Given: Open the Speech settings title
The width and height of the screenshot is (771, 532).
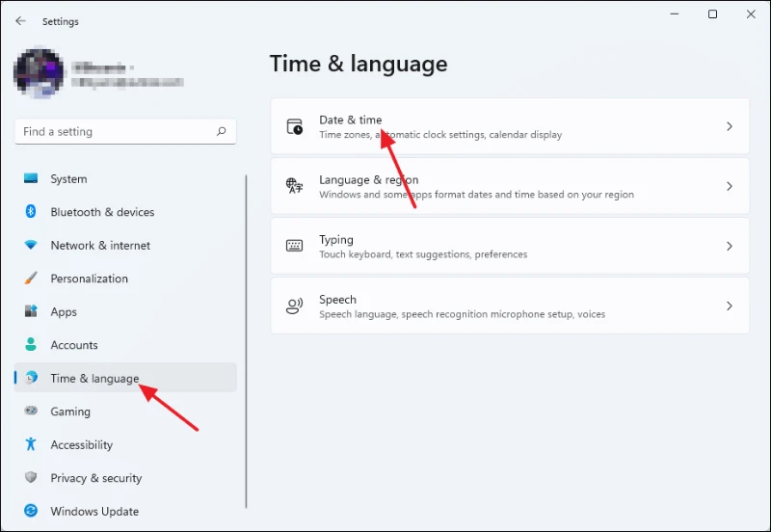Looking at the screenshot, I should point(337,300).
